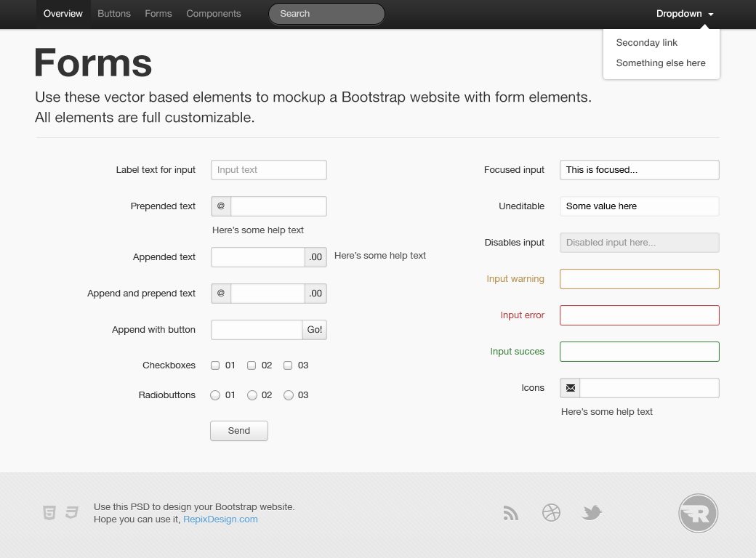Click the @ addon of Append and prepend text
Image resolution: width=756 pixels, height=558 pixels.
pos(221,294)
